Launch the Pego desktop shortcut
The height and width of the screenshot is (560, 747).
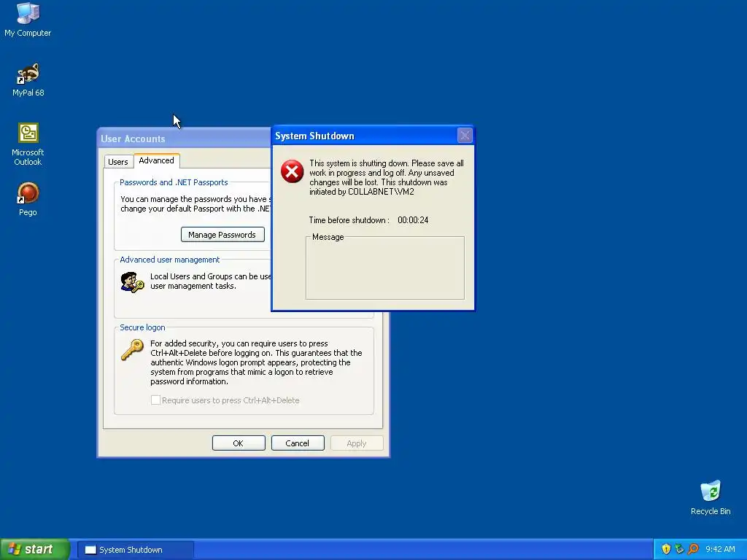[x=28, y=199]
